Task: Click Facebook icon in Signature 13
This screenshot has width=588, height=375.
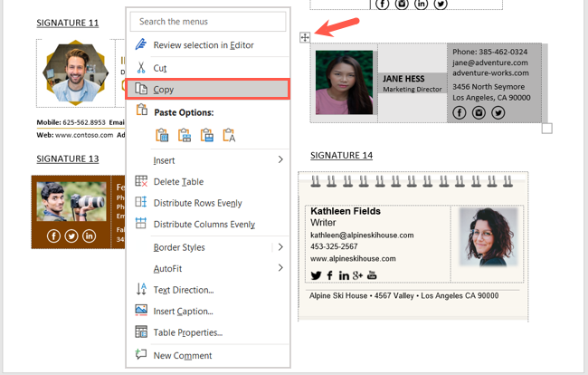Action: coord(53,236)
